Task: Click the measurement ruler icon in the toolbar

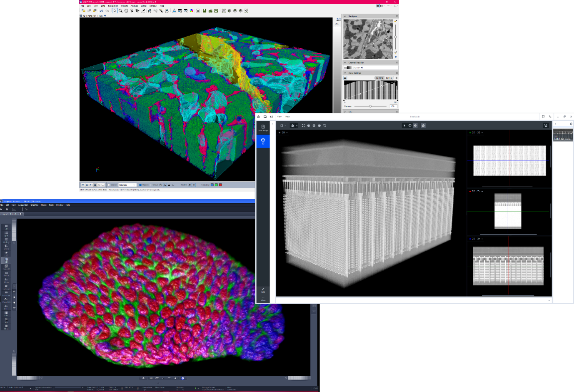Action: coord(143,11)
